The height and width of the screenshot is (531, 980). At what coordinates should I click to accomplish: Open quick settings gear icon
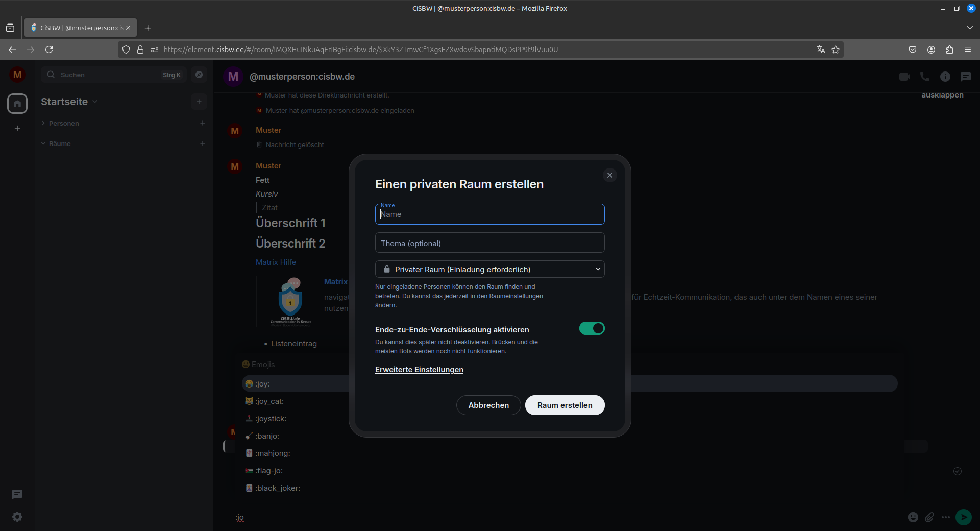(x=17, y=517)
